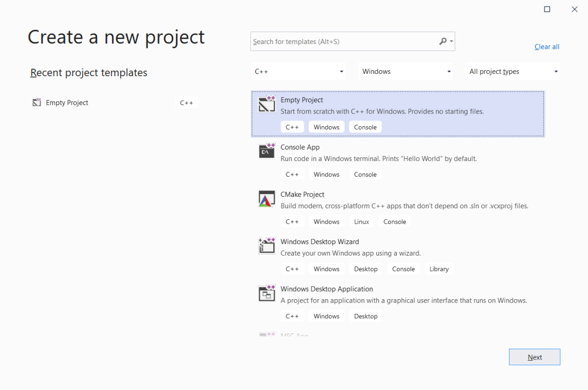
Task: Open recent Empty Project template
Action: 67,103
